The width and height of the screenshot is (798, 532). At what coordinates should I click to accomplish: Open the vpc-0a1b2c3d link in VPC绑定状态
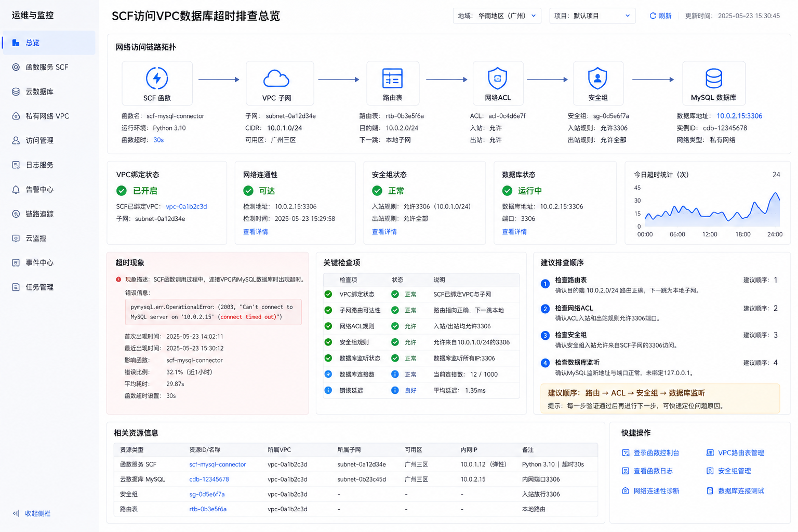tap(187, 206)
